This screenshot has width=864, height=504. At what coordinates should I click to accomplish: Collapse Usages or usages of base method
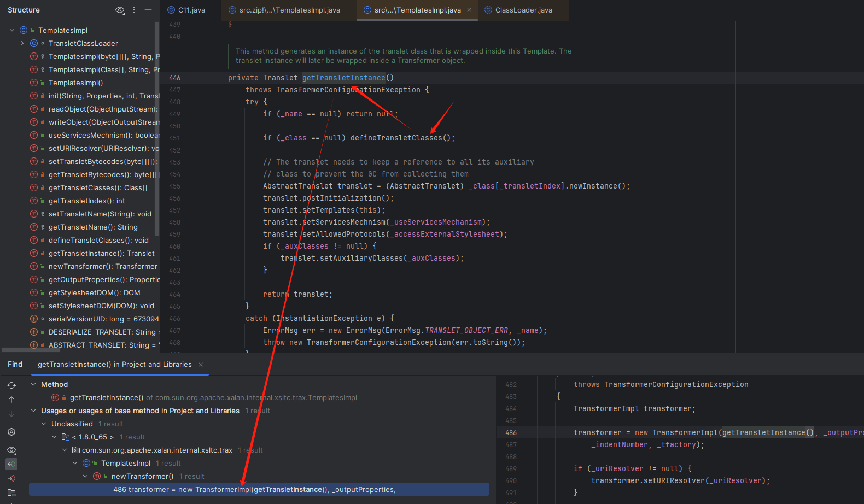[x=33, y=411]
